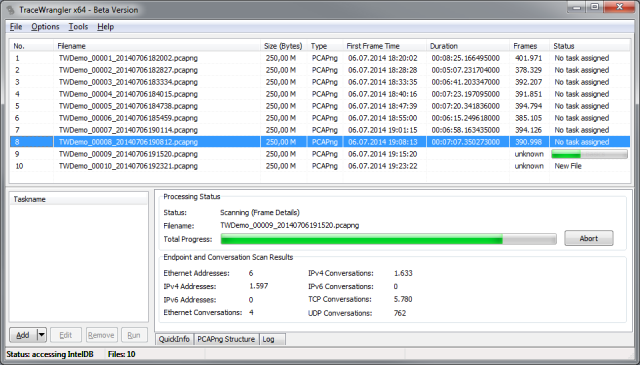The width and height of the screenshot is (640, 365).
Task: Sort by the Filename column header
Action: [157, 46]
